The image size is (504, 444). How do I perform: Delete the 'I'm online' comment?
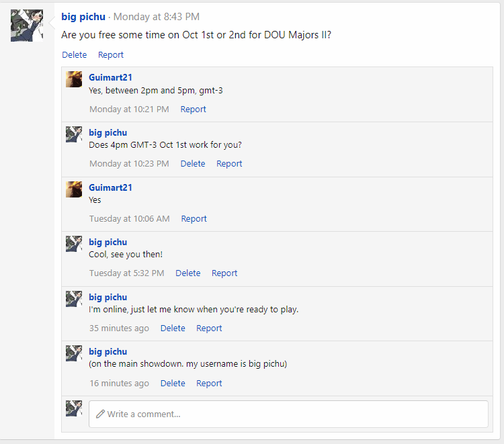click(x=173, y=328)
